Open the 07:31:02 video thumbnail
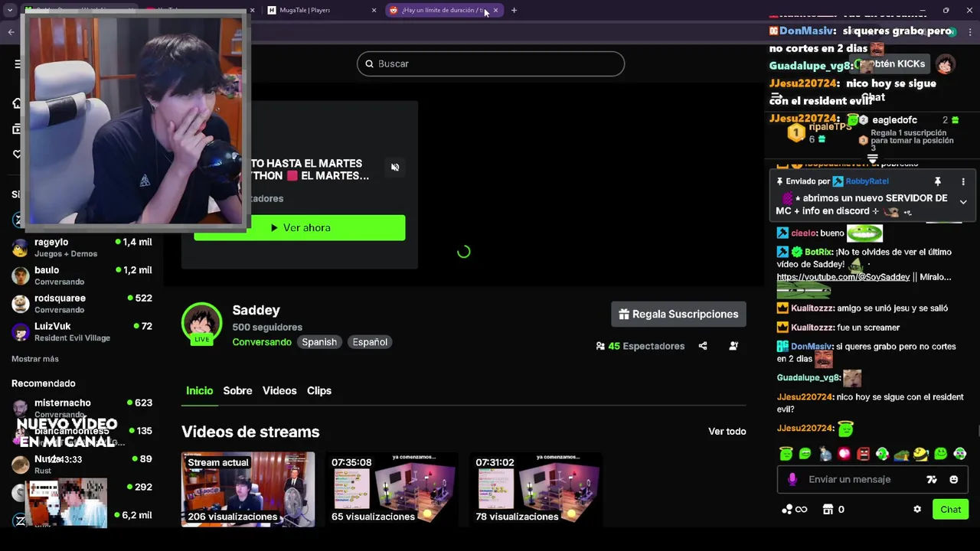This screenshot has height=551, width=980. pos(536,490)
